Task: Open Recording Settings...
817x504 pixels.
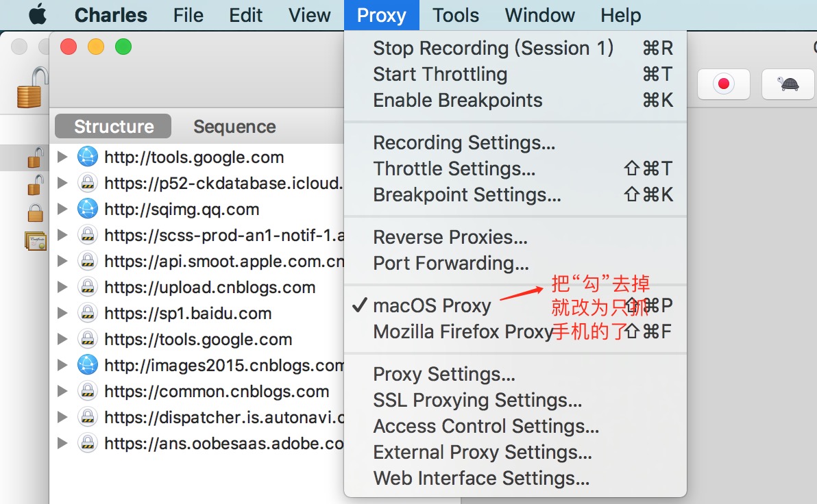Action: 515,142
